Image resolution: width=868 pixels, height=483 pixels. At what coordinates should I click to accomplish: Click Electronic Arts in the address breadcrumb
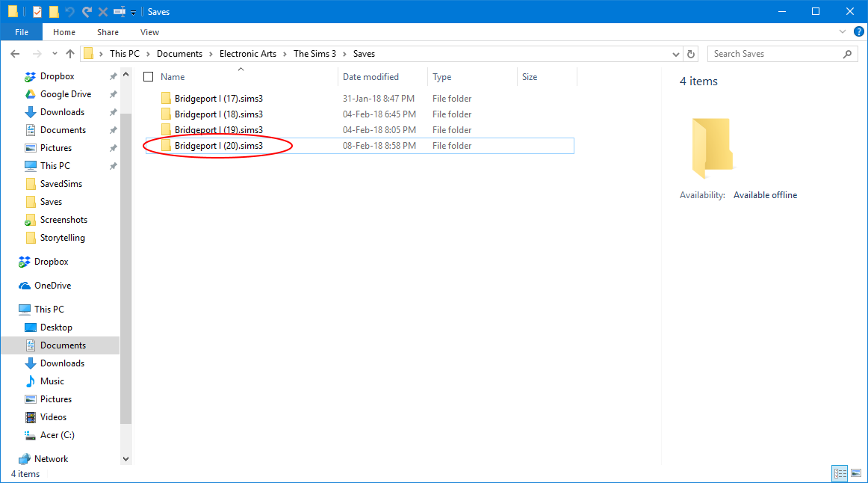click(247, 54)
